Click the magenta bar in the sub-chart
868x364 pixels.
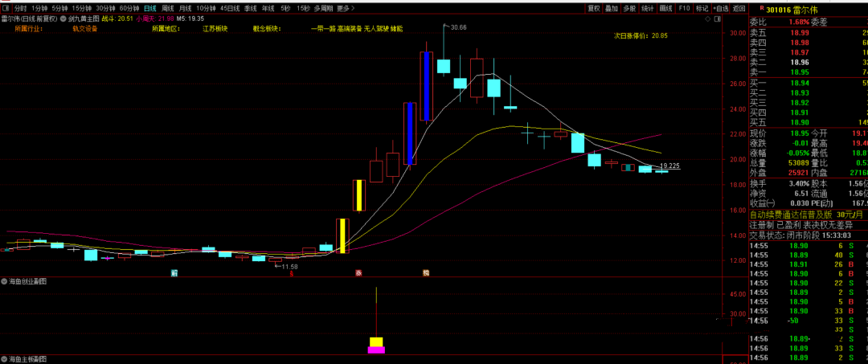coord(376,350)
